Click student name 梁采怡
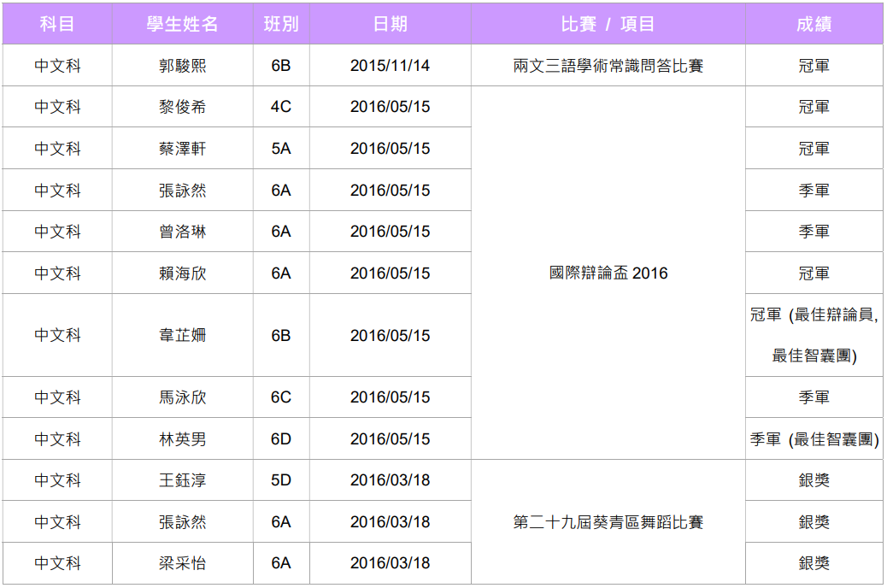The image size is (887, 588). point(182,563)
